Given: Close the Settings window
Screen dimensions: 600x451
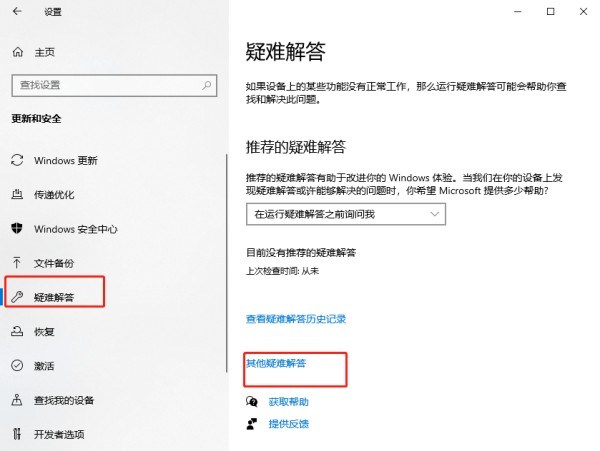Looking at the screenshot, I should click(583, 11).
